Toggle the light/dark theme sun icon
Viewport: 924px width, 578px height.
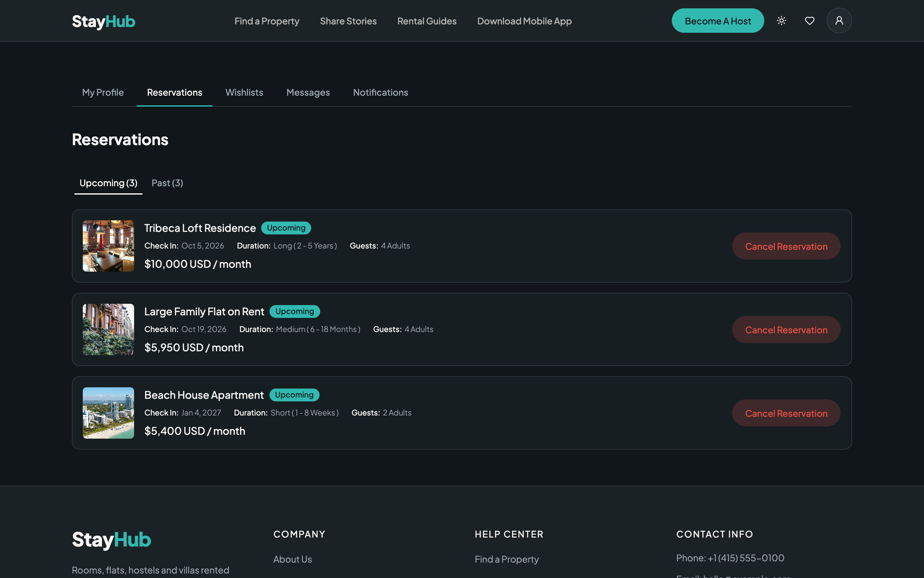tap(781, 21)
